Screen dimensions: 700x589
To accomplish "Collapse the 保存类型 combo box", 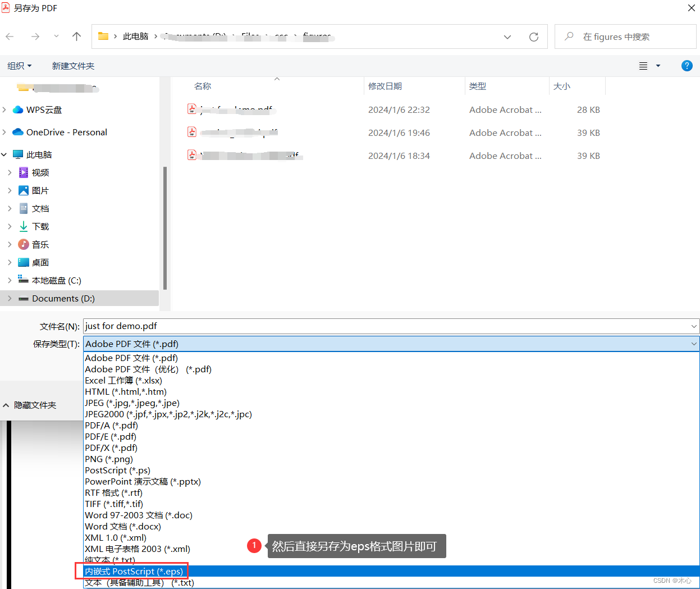I will [694, 344].
